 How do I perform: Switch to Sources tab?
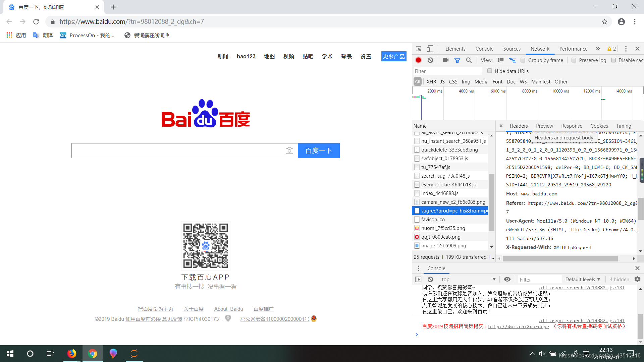(x=512, y=49)
